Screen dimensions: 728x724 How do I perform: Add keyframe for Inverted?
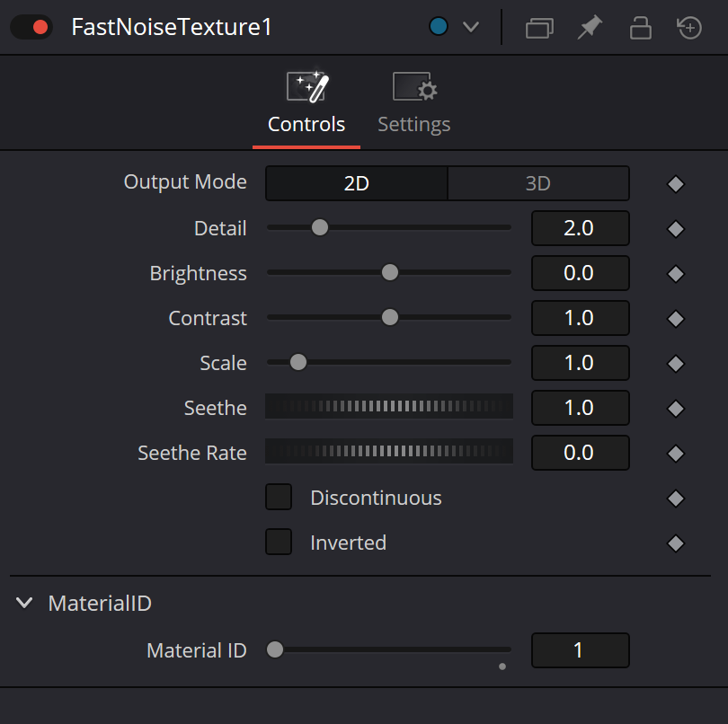point(676,543)
